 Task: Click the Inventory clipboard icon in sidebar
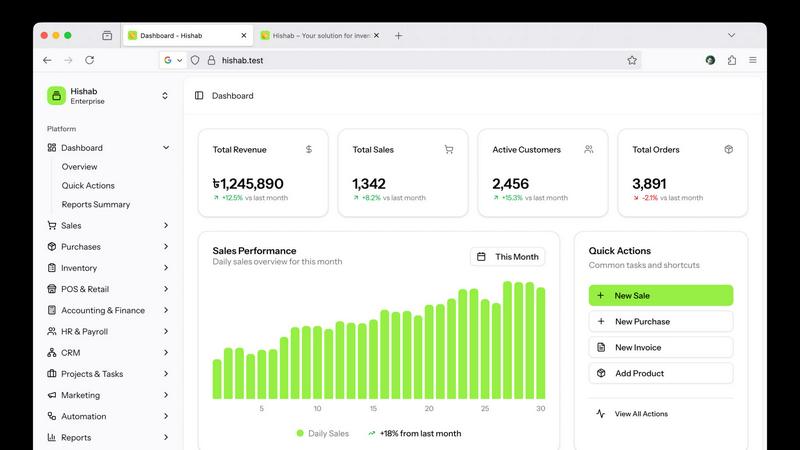click(52, 268)
